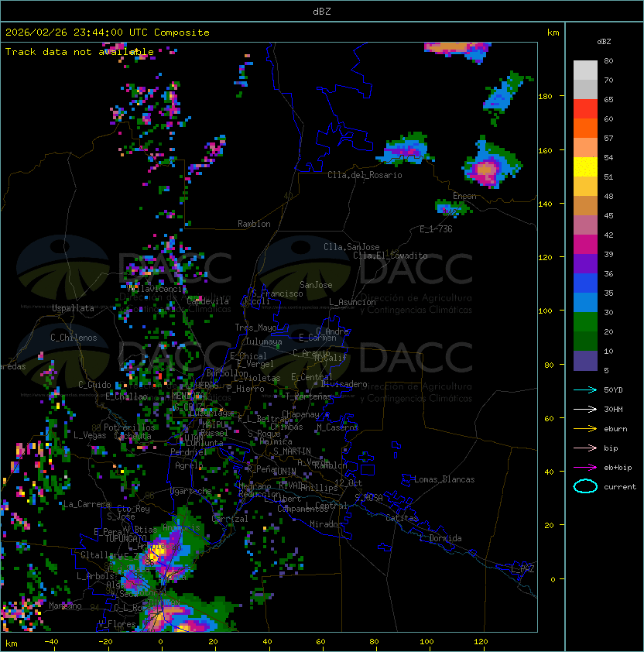Image resolution: width=644 pixels, height=652 pixels.
Task: Click the bright yellow 54 dBZ legend swatch
Action: click(x=585, y=167)
